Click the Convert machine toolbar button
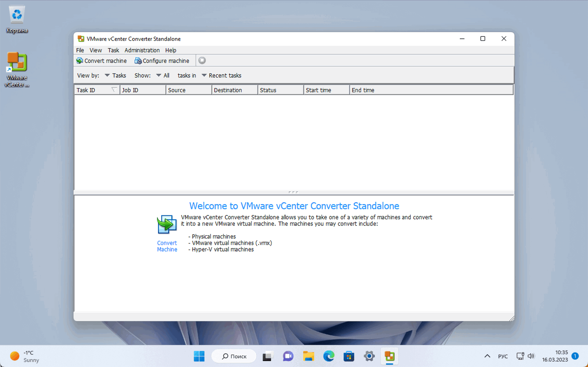 coord(102,61)
